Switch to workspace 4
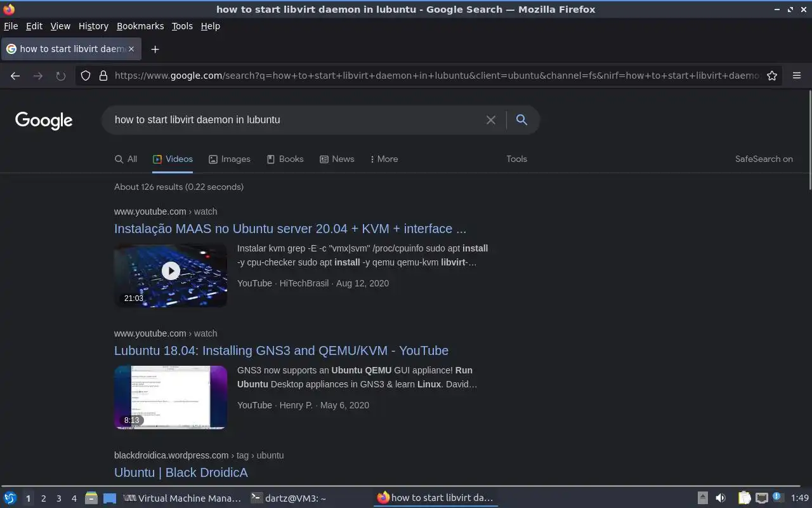The height and width of the screenshot is (508, 812). pos(74,498)
